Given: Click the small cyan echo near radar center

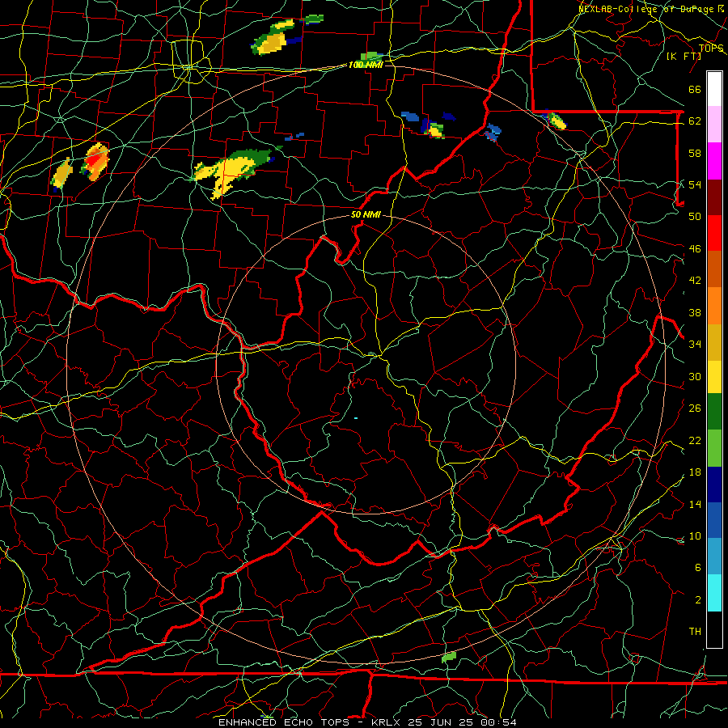Looking at the screenshot, I should click(356, 418).
